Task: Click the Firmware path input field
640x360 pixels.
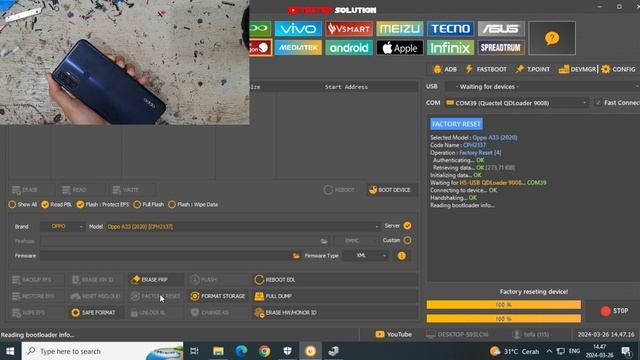Action: [165, 256]
